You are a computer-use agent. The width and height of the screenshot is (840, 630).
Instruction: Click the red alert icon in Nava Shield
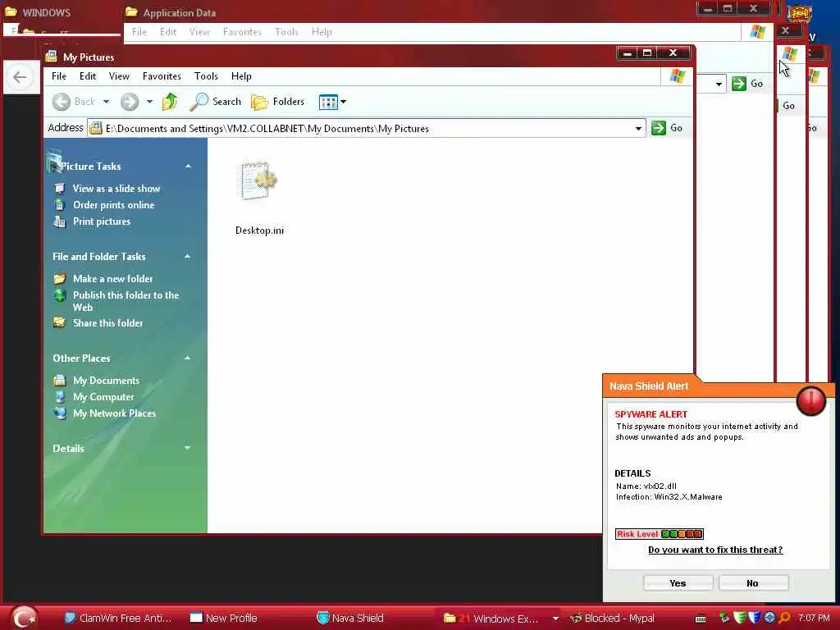tap(811, 400)
